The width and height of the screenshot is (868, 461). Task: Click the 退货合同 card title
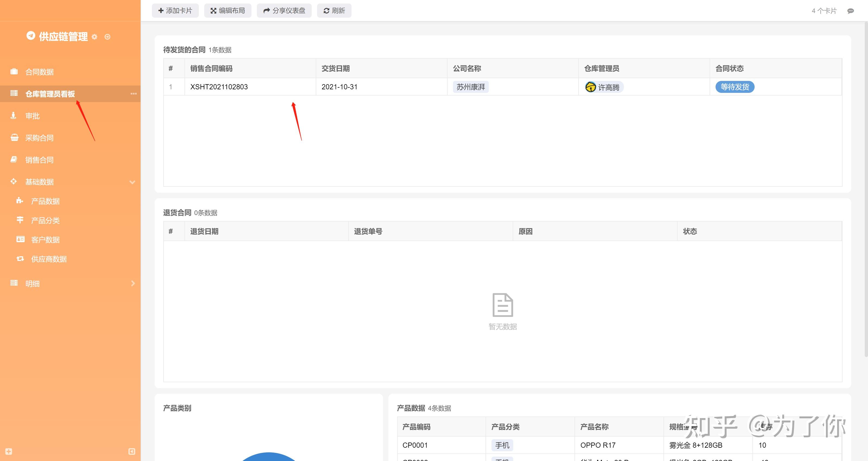[177, 213]
